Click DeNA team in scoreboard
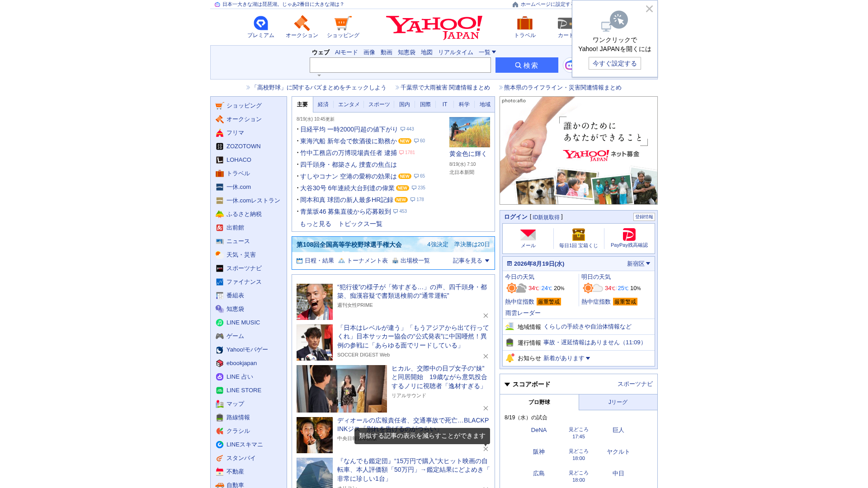868x488 pixels. click(x=539, y=430)
